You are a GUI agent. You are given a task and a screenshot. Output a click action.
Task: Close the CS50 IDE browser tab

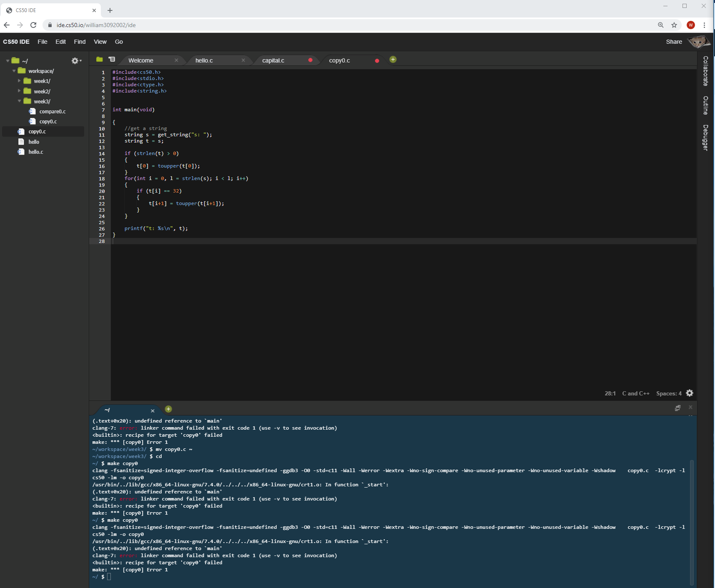tap(94, 10)
